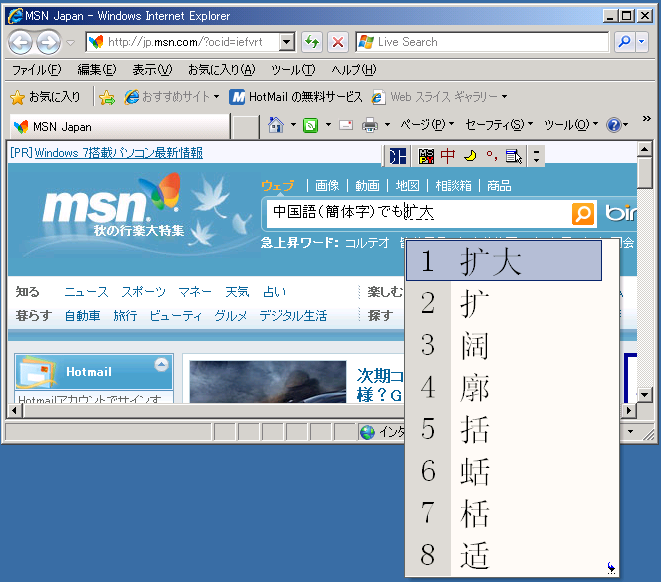Click the green RSS feeds icon
Image resolution: width=661 pixels, height=582 pixels.
tap(311, 125)
